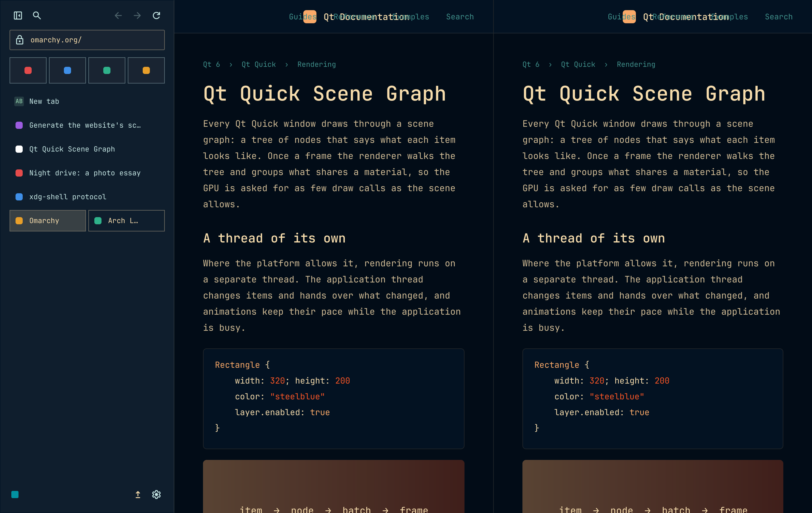Image resolution: width=812 pixels, height=513 pixels.
Task: Open the Qt Quick breadcrumb in the right pane
Action: click(578, 64)
